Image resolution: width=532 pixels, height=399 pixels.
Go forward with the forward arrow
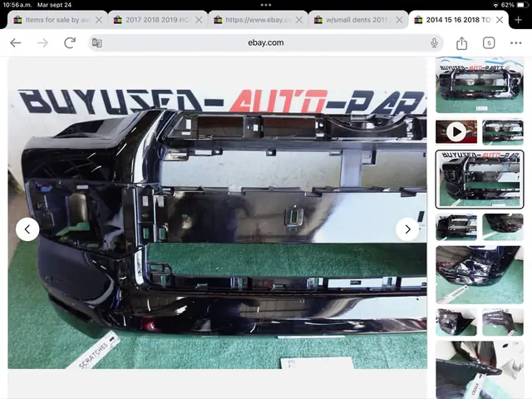coord(42,42)
